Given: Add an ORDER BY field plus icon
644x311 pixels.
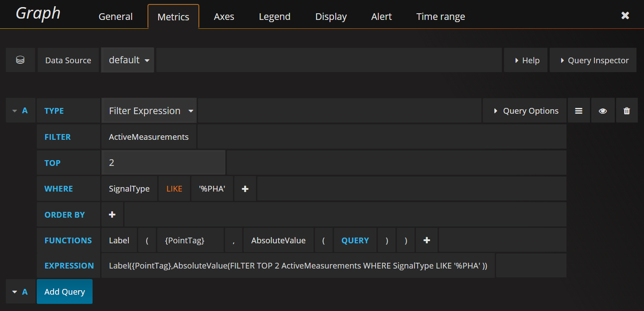Looking at the screenshot, I should click(112, 215).
